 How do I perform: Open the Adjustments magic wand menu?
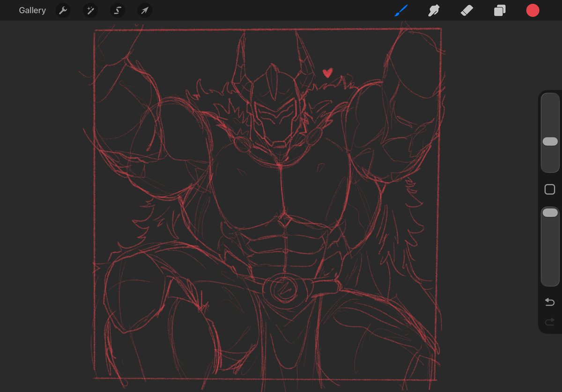point(90,10)
